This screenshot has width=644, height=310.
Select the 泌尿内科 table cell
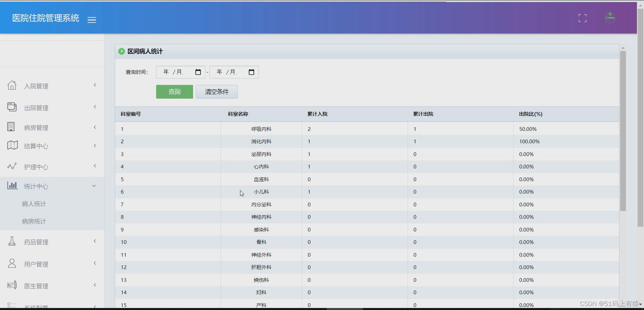[x=261, y=154]
